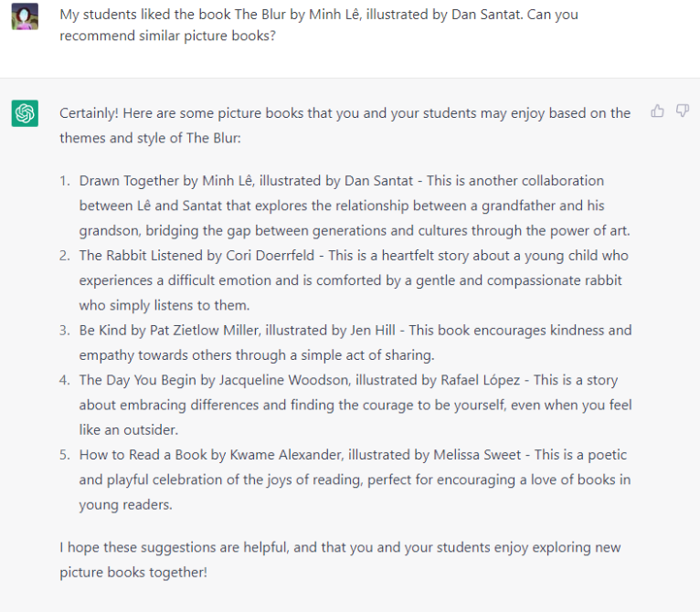The image size is (700, 612).
Task: Click the response intro starting with Certainly
Action: coord(345,125)
